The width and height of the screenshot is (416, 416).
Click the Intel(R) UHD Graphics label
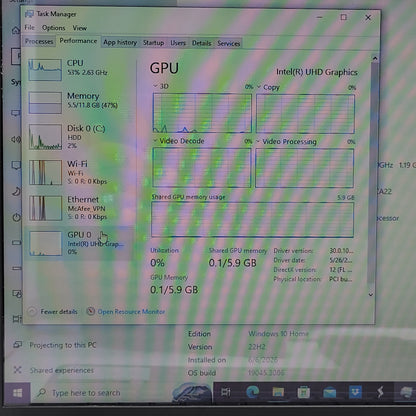tap(317, 72)
